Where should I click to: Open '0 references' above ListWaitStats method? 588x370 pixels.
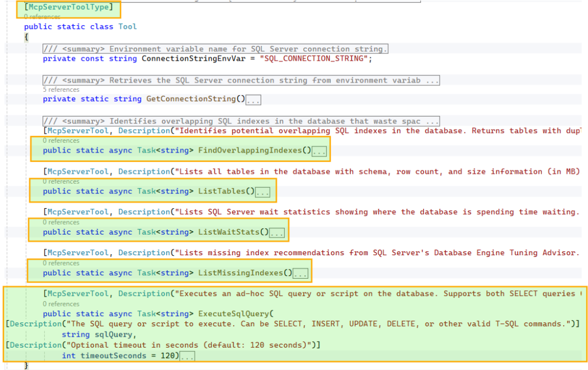click(61, 222)
